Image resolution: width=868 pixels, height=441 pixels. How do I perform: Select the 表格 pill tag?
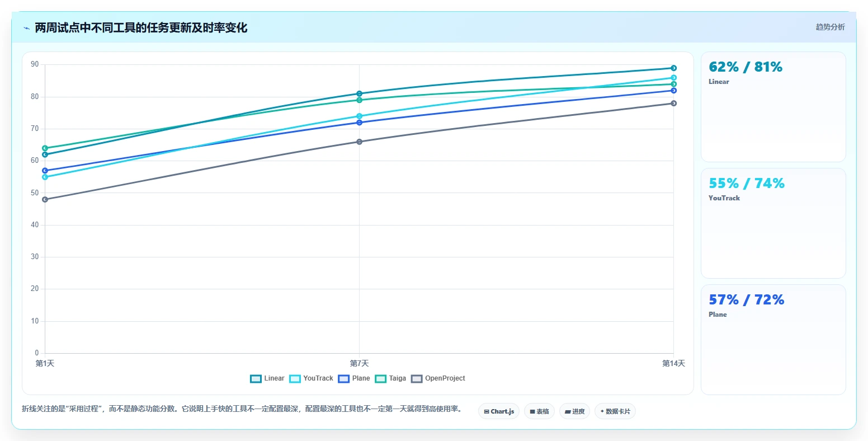coord(540,411)
